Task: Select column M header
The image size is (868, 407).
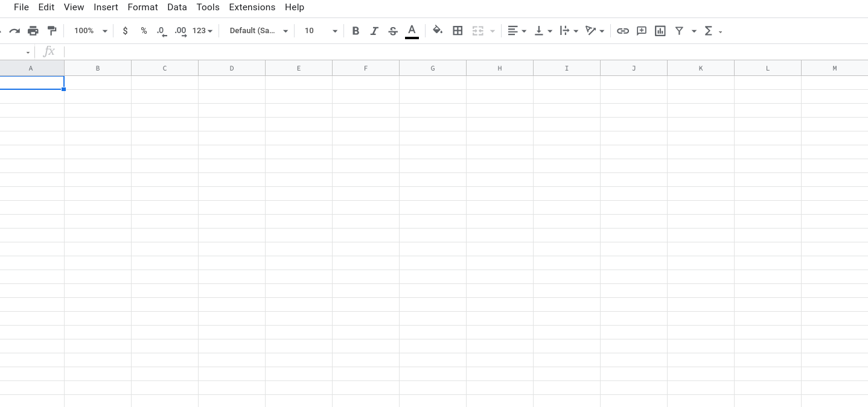Action: 835,68
